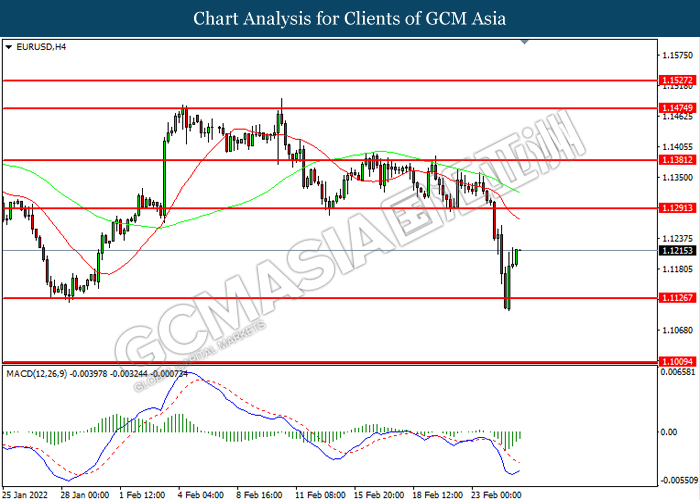Viewport: 700px width, 500px height.
Task: Select the 1.15272 resistance price label
Action: coord(677,80)
